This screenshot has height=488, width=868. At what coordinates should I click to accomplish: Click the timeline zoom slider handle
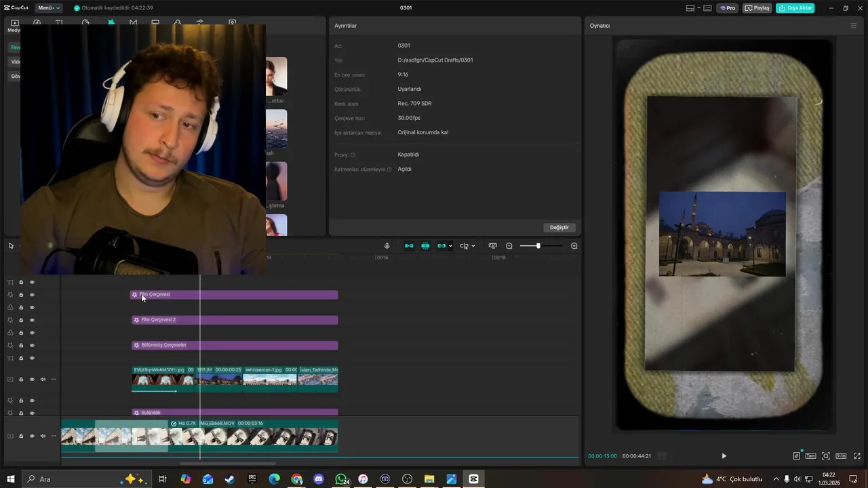pos(538,246)
